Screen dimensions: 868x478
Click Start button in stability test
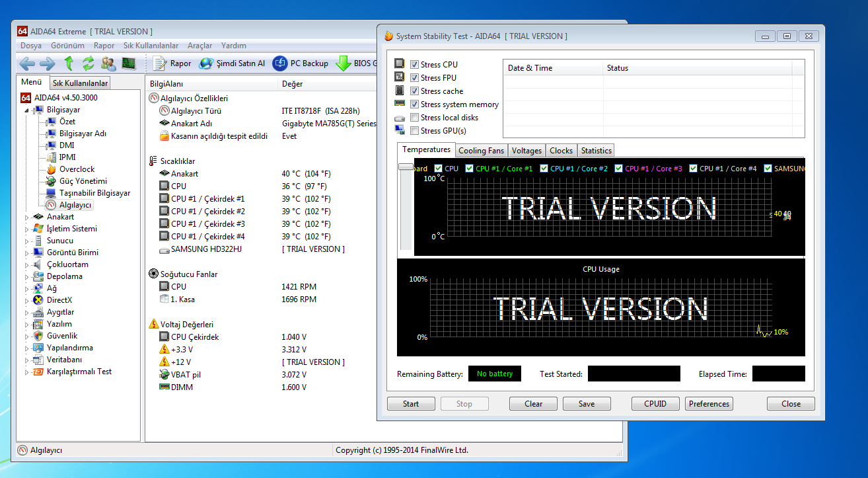411,404
